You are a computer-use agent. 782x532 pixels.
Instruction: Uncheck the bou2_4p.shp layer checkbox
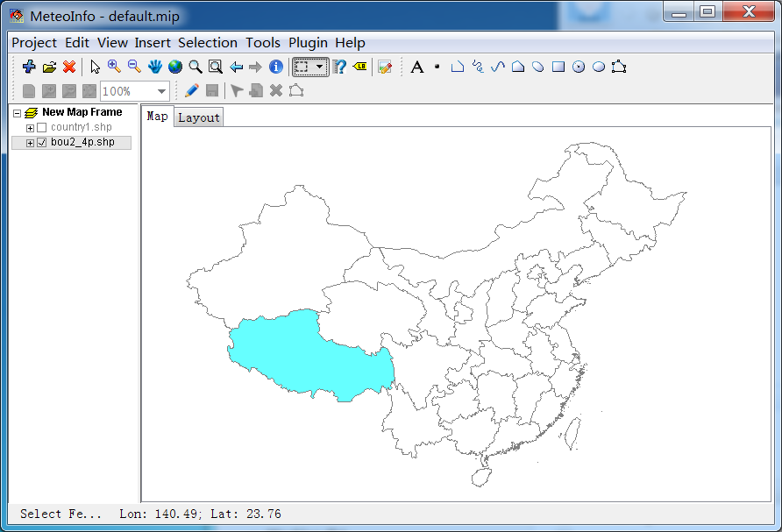[x=41, y=142]
